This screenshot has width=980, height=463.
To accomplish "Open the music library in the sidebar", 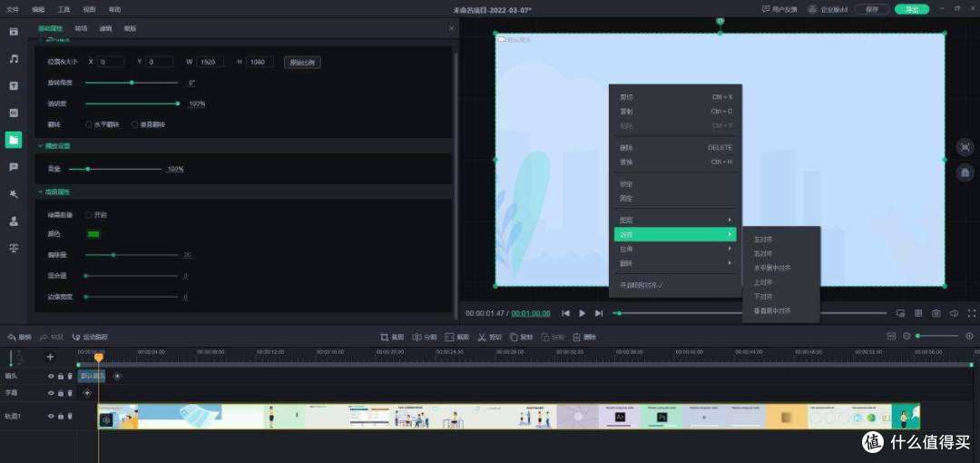I will click(x=14, y=59).
